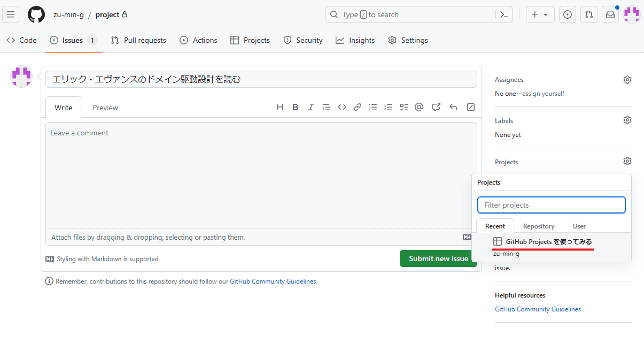The height and width of the screenshot is (343, 644).
Task: Apply italic formatting in editor toolbar
Action: 311,107
